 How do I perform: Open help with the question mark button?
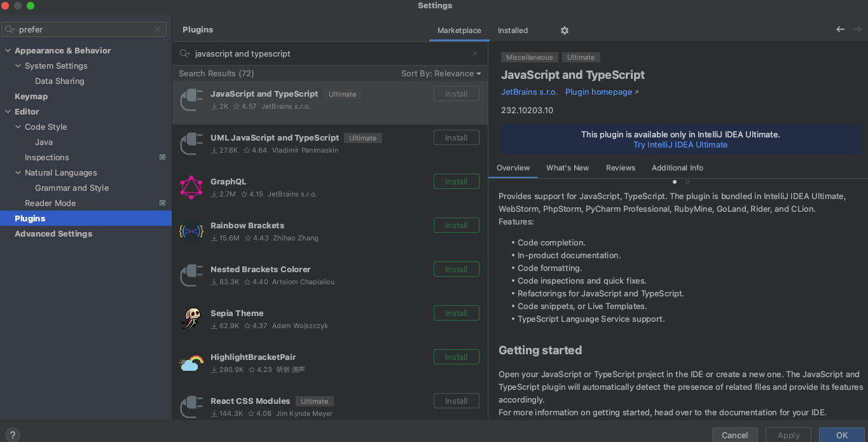(x=12, y=435)
